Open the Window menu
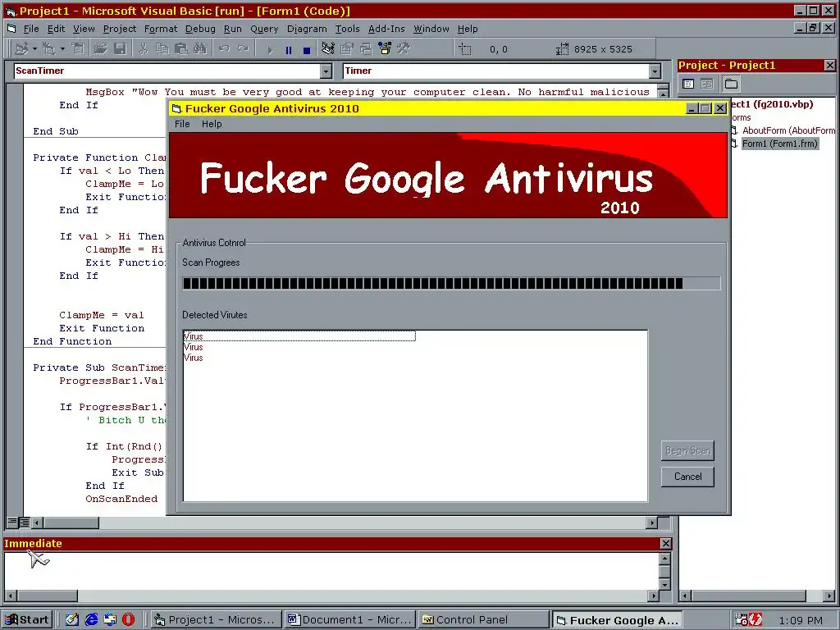Viewport: 840px width, 630px height. point(431,29)
